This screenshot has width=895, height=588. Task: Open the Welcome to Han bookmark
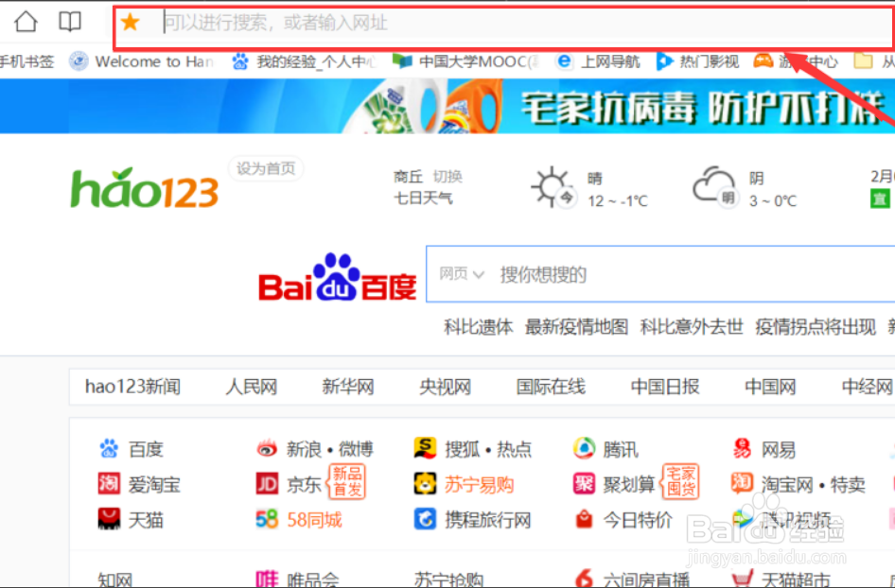pyautogui.click(x=142, y=61)
